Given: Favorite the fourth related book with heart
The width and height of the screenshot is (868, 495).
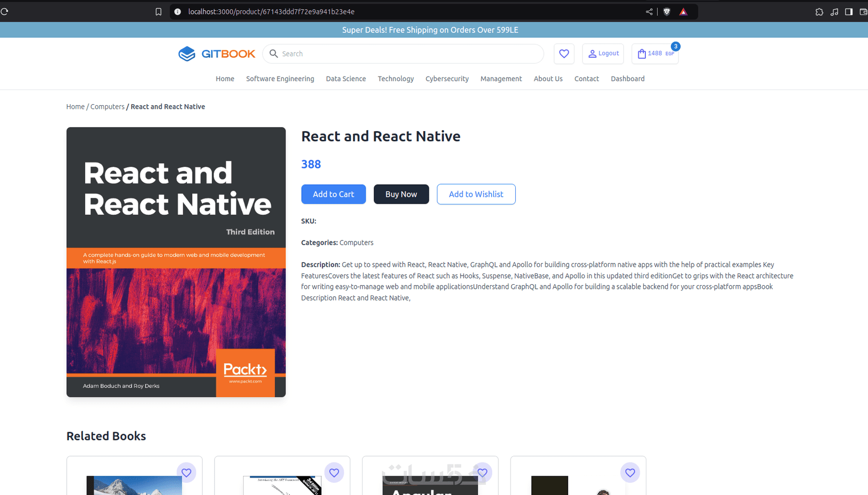Looking at the screenshot, I should point(630,473).
